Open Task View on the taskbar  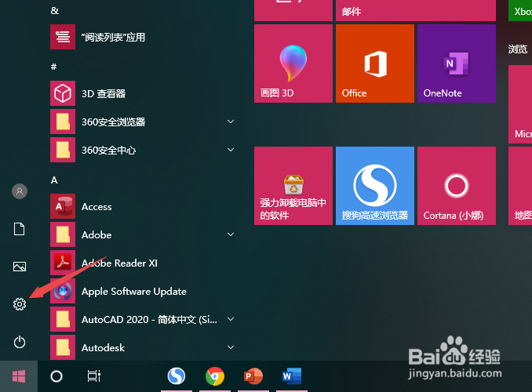[94, 376]
